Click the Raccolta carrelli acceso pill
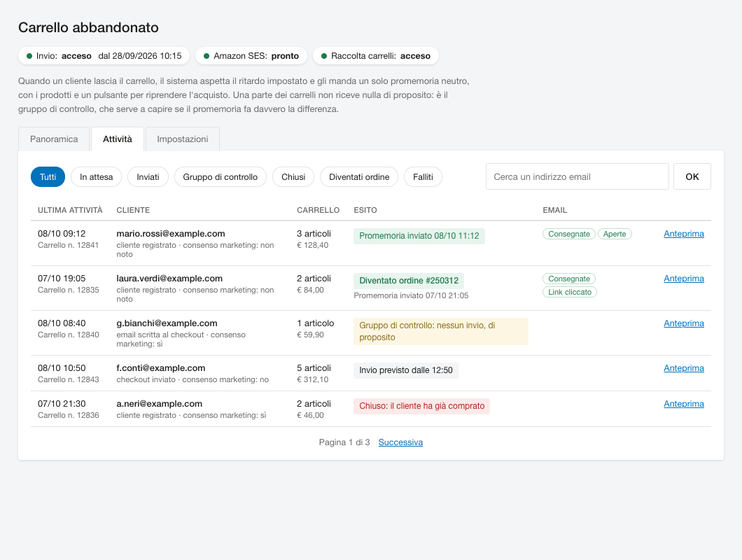 click(376, 56)
